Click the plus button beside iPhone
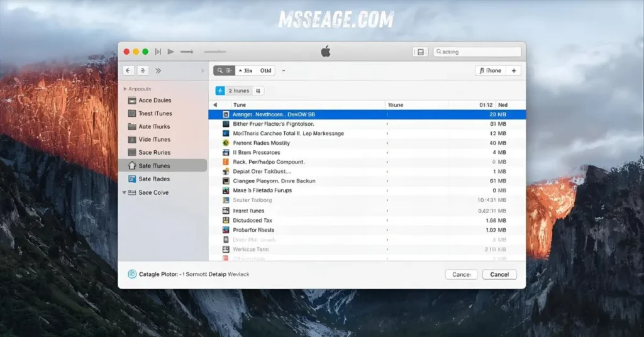644x337 pixels. pyautogui.click(x=514, y=70)
